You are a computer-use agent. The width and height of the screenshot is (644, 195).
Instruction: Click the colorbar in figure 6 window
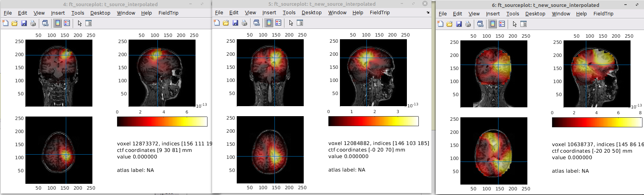(x=597, y=122)
